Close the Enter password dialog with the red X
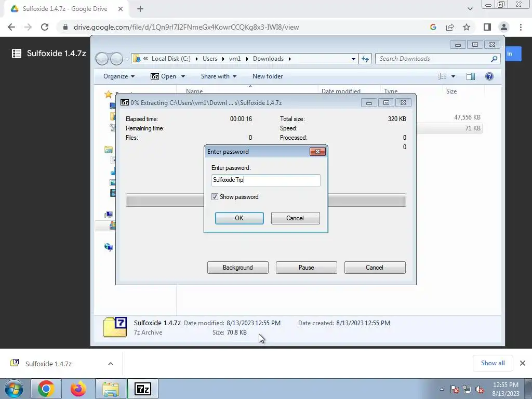 [317, 151]
